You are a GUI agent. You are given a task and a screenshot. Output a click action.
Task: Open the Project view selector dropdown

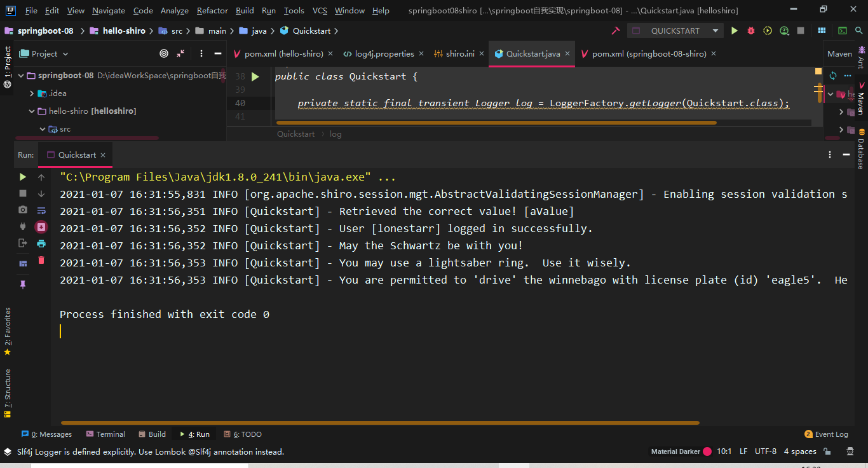pyautogui.click(x=44, y=54)
